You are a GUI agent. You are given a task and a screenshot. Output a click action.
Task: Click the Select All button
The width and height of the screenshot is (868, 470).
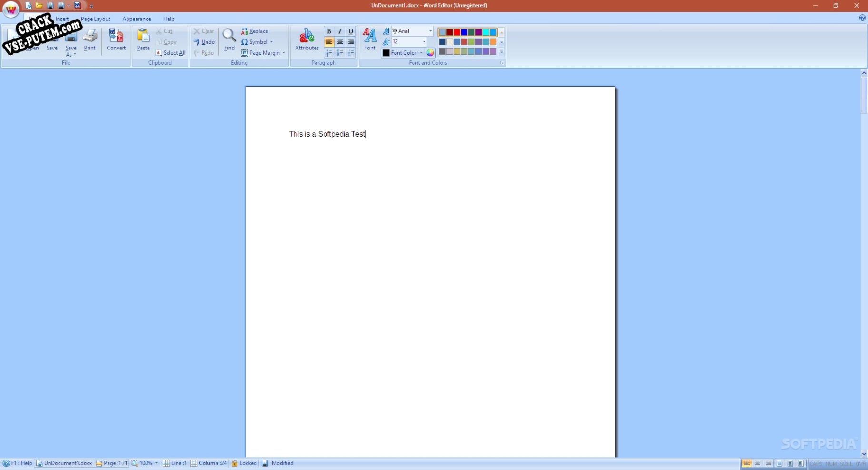pyautogui.click(x=170, y=53)
